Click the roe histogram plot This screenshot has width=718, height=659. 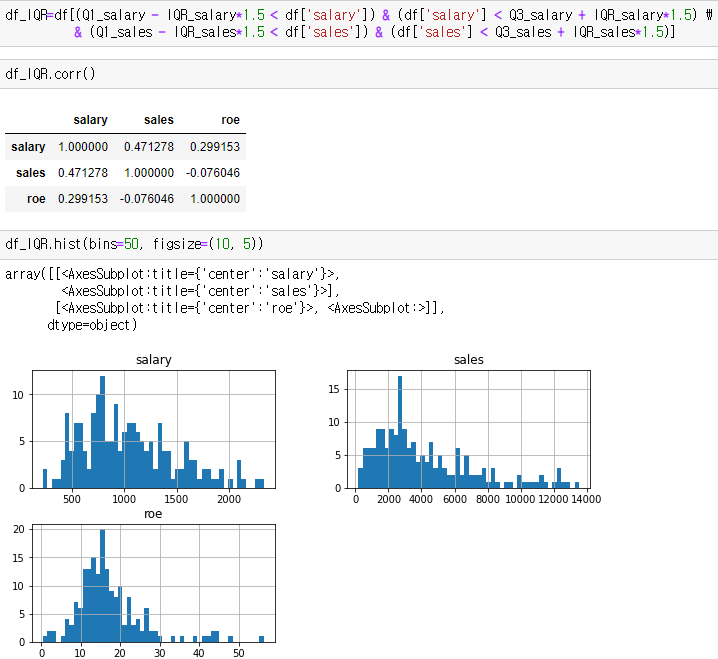154,583
